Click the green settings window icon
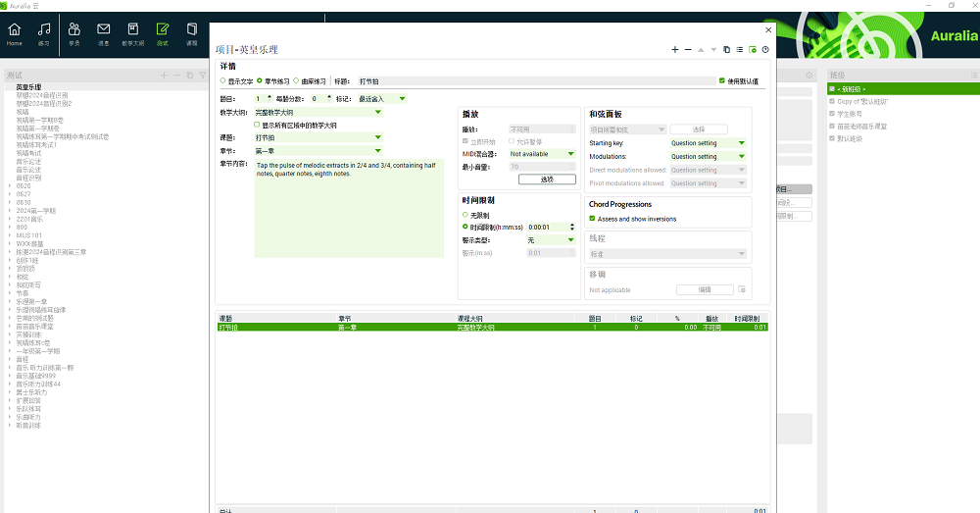This screenshot has width=980, height=513. click(753, 49)
